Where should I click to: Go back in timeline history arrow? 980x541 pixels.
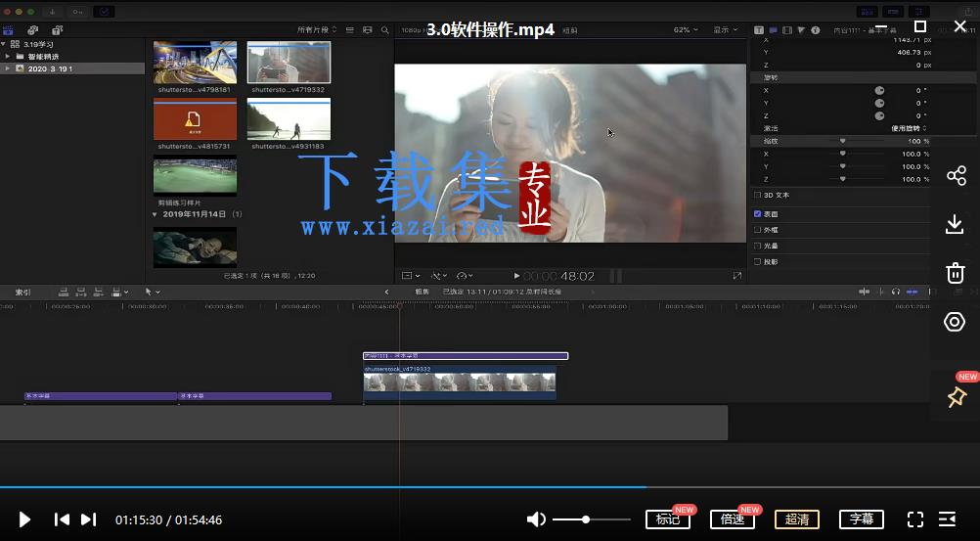pyautogui.click(x=386, y=293)
